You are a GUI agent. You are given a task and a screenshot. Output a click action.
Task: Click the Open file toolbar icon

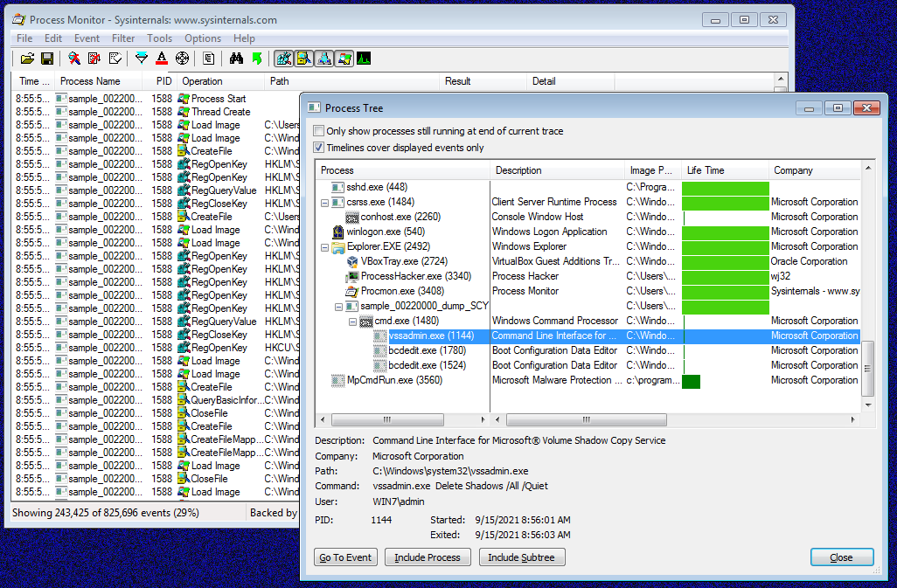(x=27, y=59)
